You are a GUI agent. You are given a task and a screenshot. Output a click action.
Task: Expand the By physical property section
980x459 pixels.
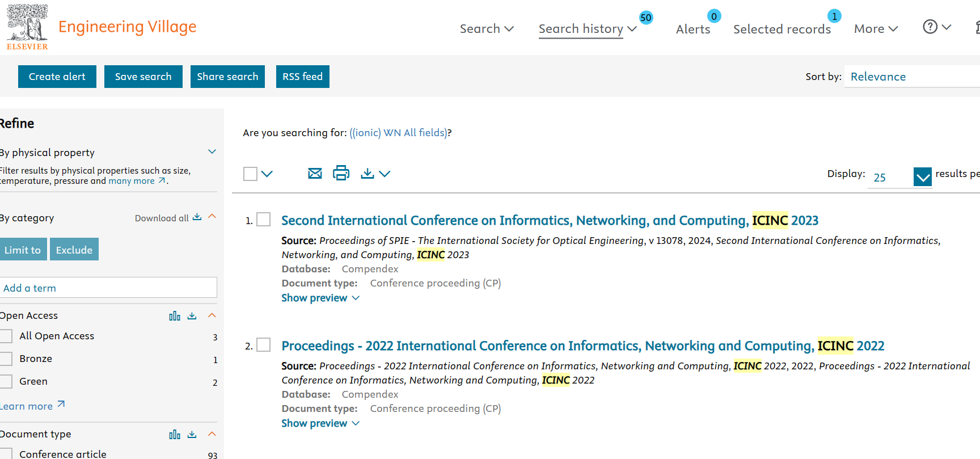point(212,151)
